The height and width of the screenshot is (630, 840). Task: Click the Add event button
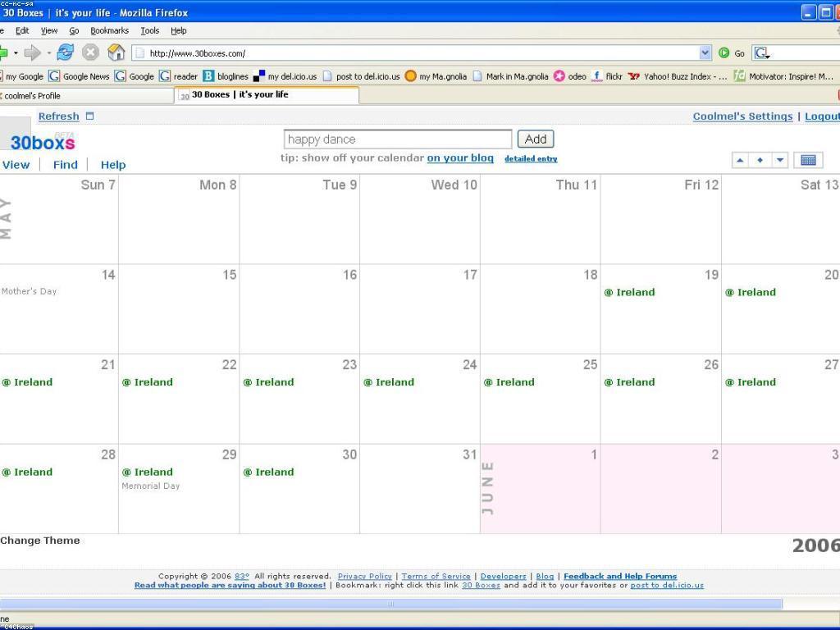click(x=536, y=139)
